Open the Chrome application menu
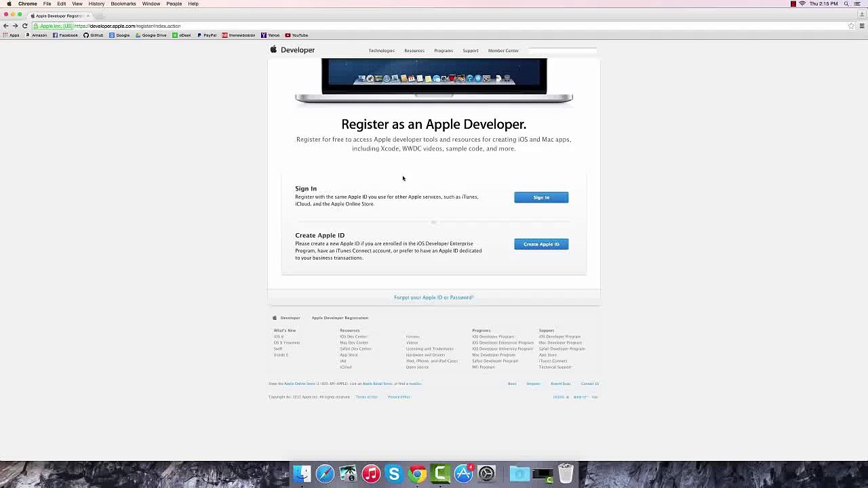 28,4
